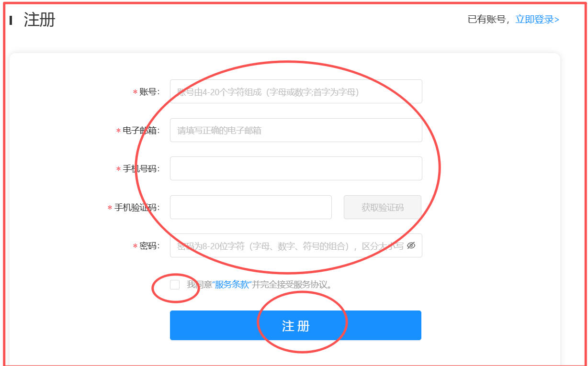Click the vertical bar icon beside 注册 heading

pyautogui.click(x=11, y=20)
